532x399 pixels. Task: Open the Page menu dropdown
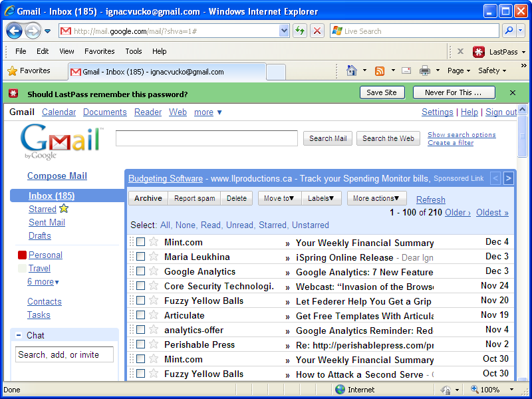459,70
